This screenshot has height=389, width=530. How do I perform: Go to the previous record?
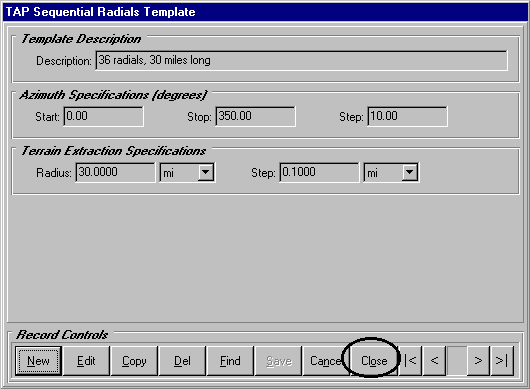(434, 361)
